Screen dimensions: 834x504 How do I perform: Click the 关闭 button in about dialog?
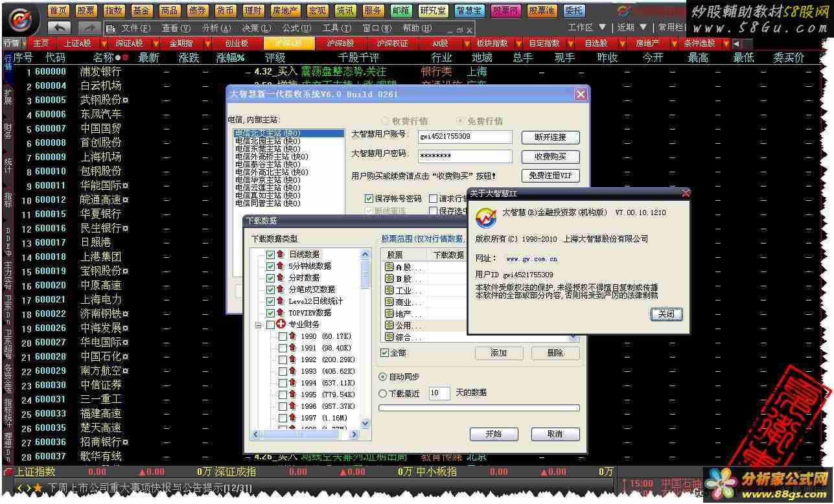pyautogui.click(x=666, y=314)
